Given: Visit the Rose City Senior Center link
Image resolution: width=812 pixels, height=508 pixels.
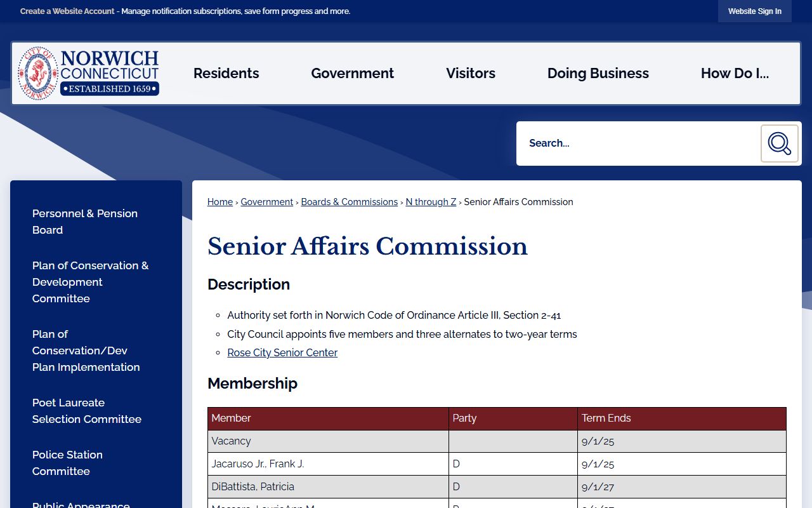Looking at the screenshot, I should [x=282, y=353].
